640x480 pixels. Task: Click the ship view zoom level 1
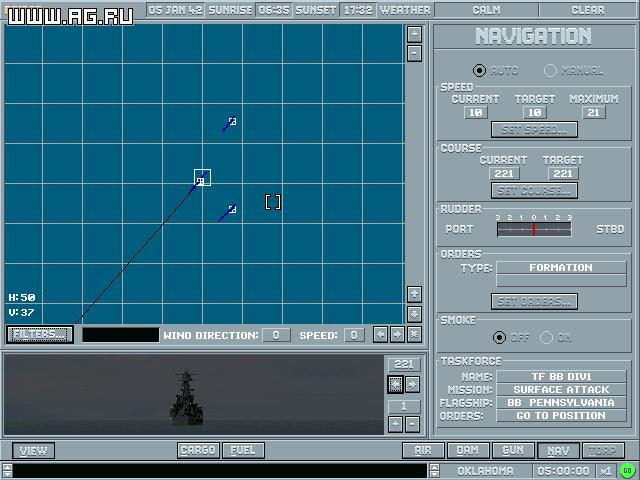(x=404, y=406)
